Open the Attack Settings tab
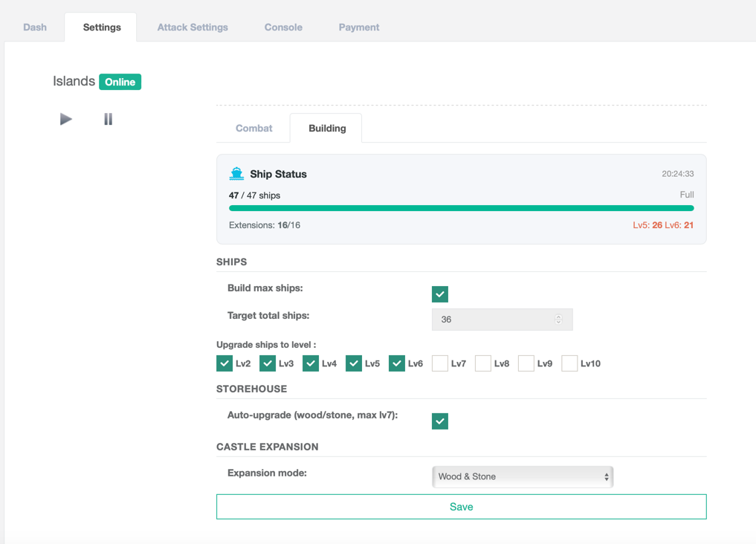The image size is (756, 544). [193, 27]
